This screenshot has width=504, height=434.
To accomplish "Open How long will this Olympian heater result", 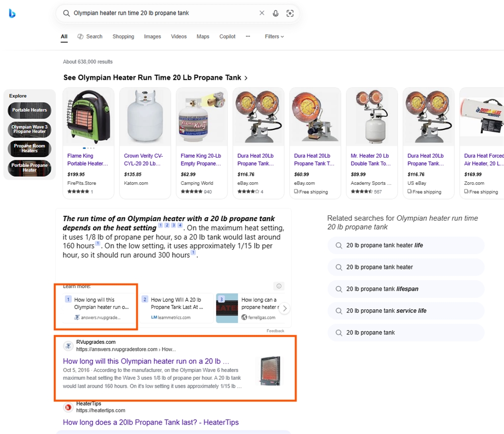I will pyautogui.click(x=146, y=361).
